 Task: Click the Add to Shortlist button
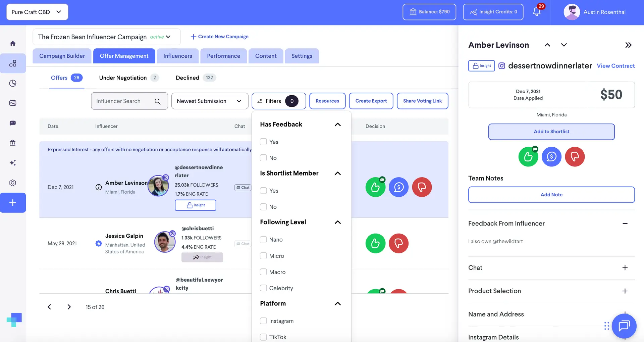point(551,132)
